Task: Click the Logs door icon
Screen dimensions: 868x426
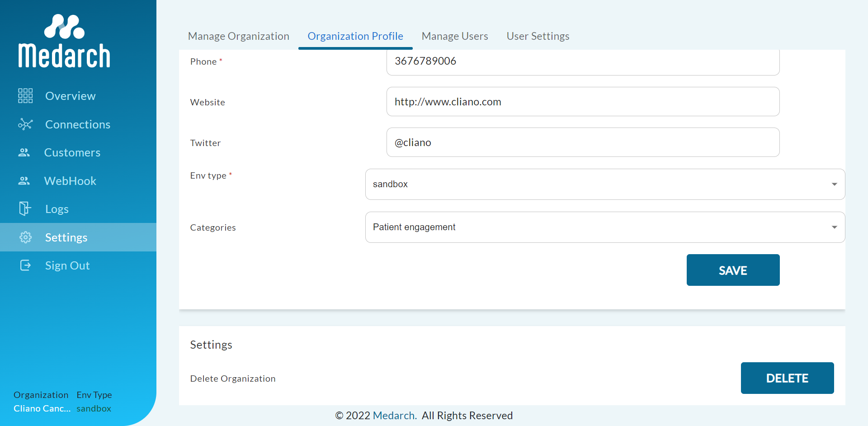Action: (x=25, y=209)
